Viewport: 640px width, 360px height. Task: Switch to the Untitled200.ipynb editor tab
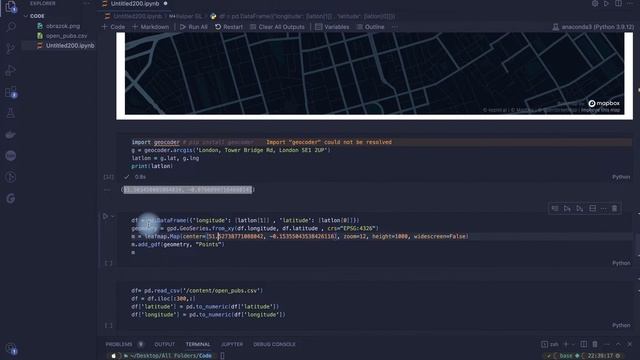tap(135, 4)
